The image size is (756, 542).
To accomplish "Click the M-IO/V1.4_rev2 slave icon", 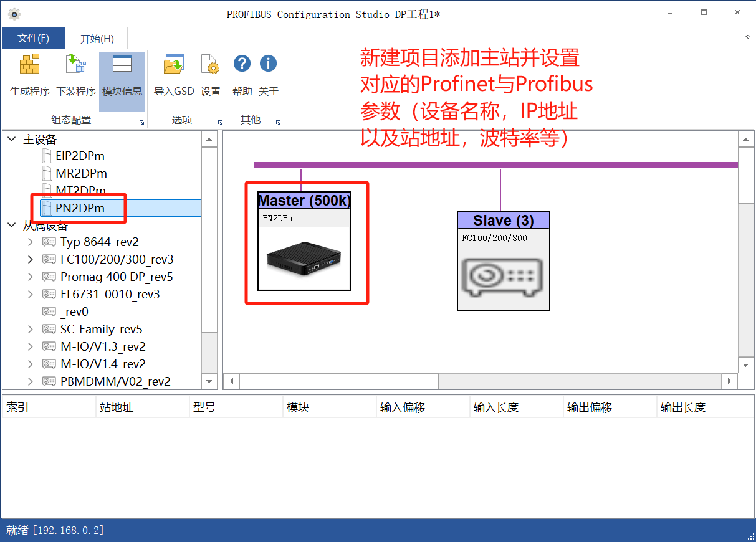I will click(x=49, y=364).
